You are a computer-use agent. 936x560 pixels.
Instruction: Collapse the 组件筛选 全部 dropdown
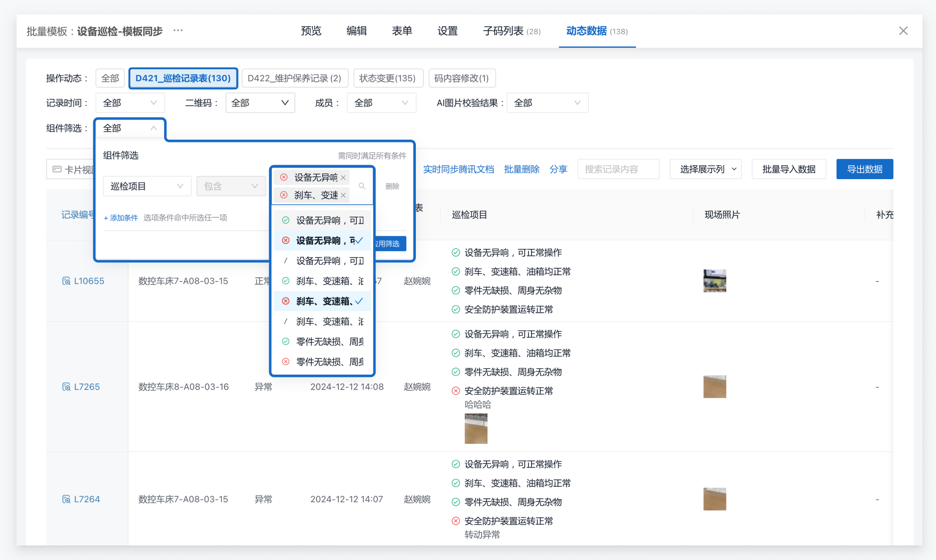click(130, 128)
